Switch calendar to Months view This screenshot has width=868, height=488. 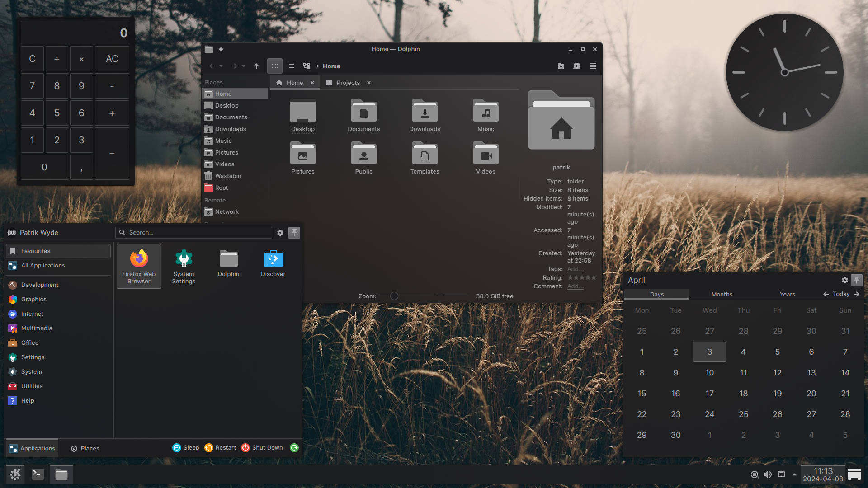(722, 294)
